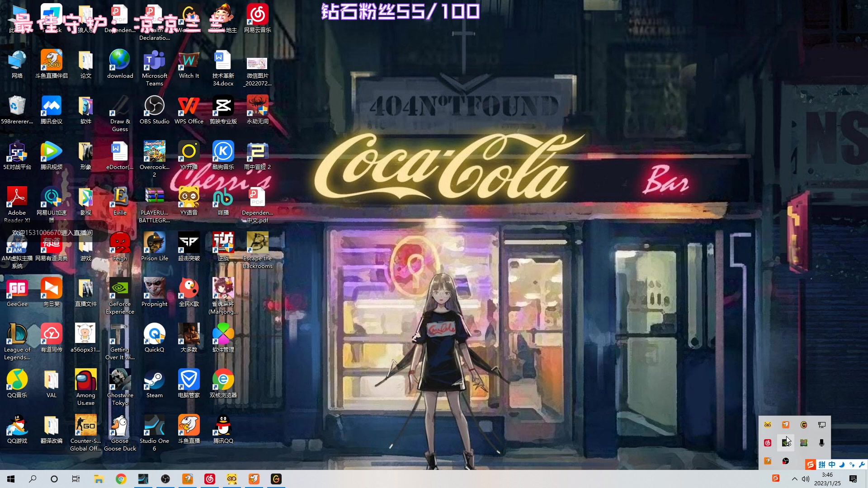Open the Action Center notification icon
868x488 pixels.
(x=853, y=479)
